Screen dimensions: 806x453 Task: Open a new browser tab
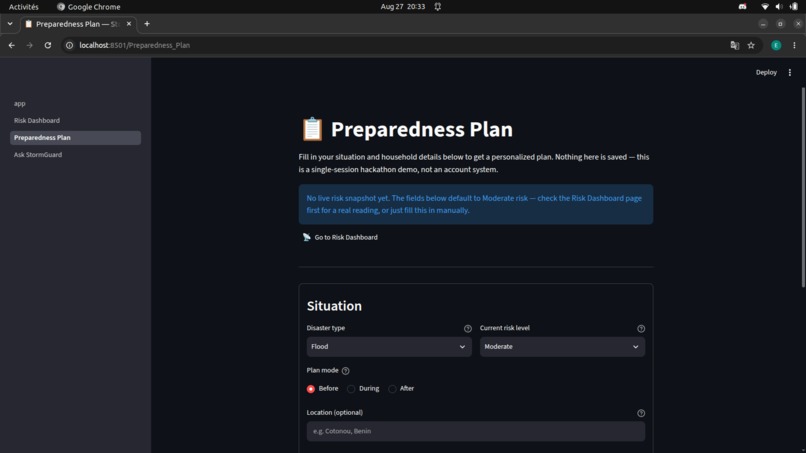pos(147,24)
